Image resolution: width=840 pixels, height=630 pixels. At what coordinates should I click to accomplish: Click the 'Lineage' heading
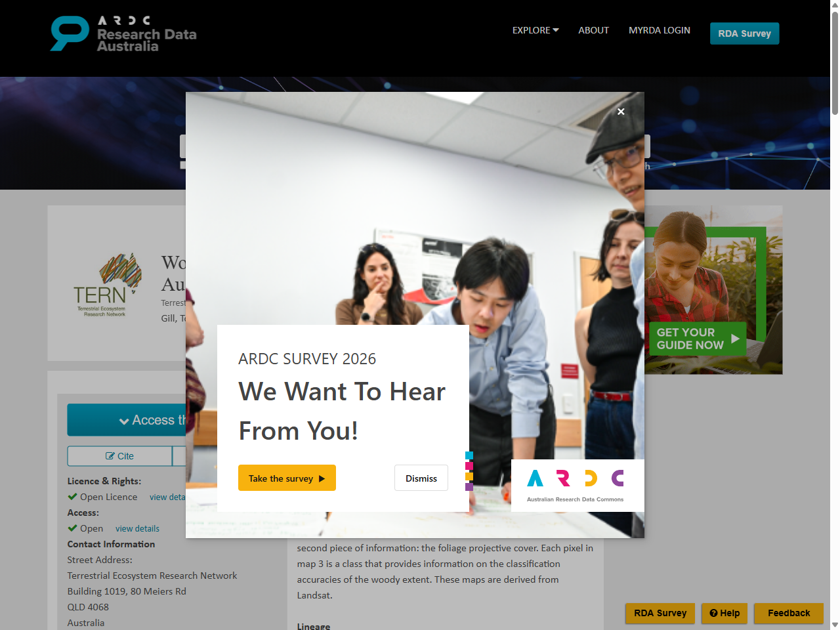314,626
